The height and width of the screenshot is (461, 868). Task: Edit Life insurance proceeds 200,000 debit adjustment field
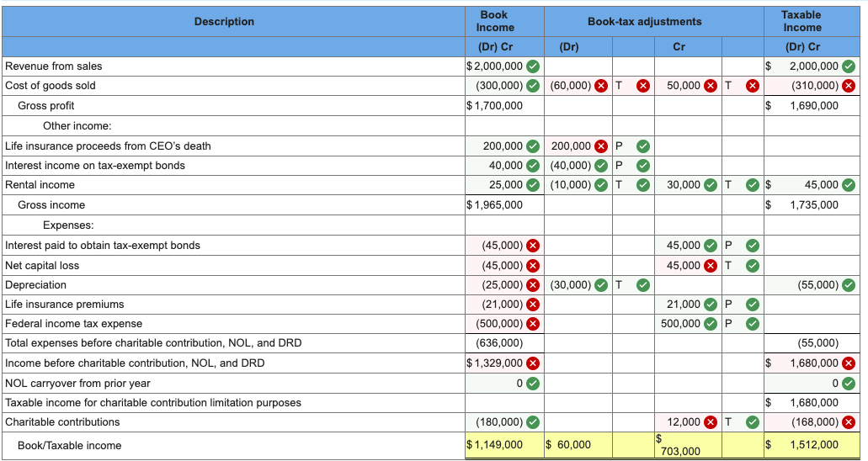[578, 146]
